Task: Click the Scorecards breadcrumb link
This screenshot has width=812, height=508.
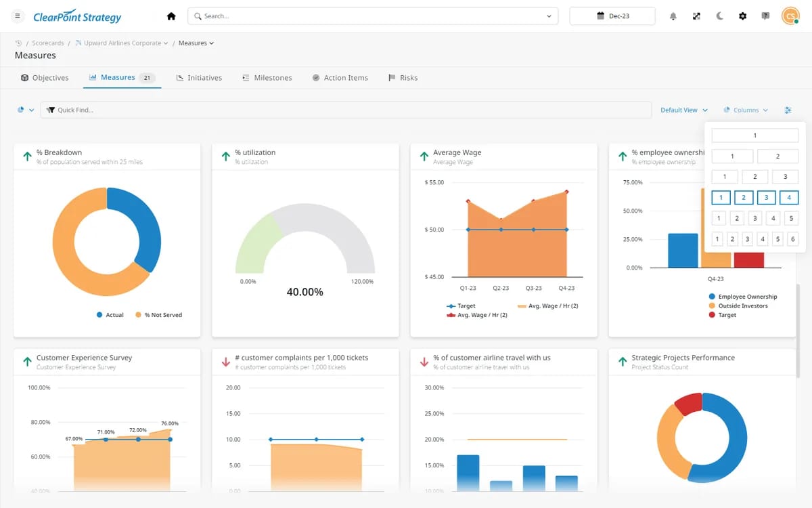Action: (48, 43)
